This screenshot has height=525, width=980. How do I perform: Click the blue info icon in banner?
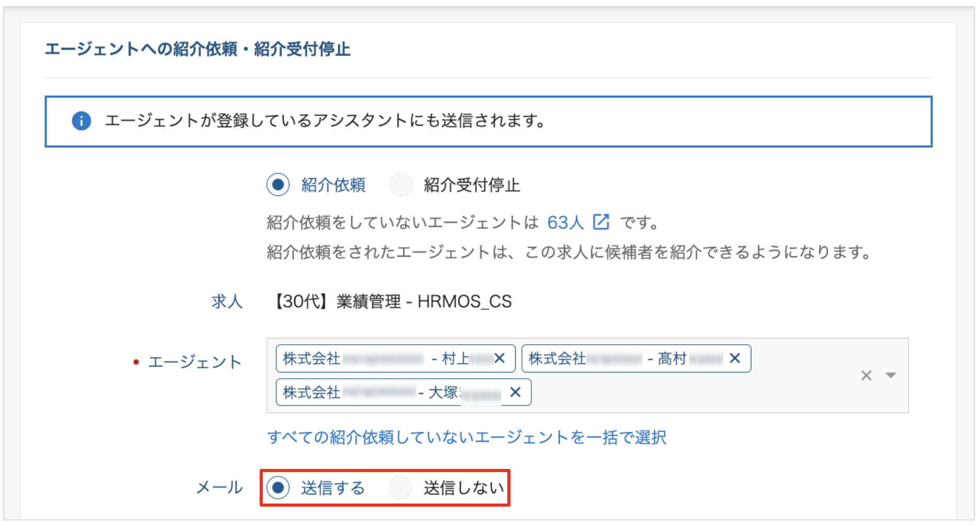(81, 121)
